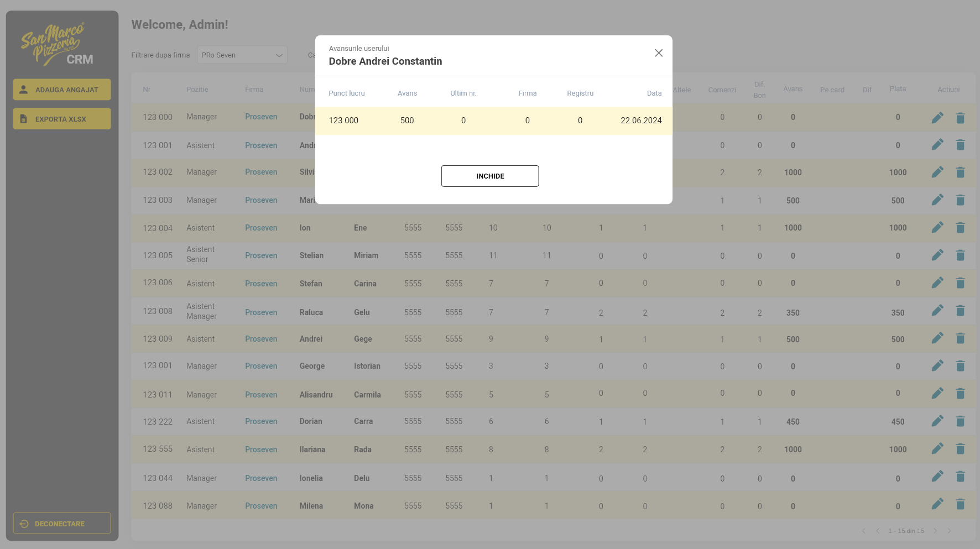This screenshot has height=549, width=980.
Task: Click ADAUGA ANGAJAT button
Action: pyautogui.click(x=62, y=90)
